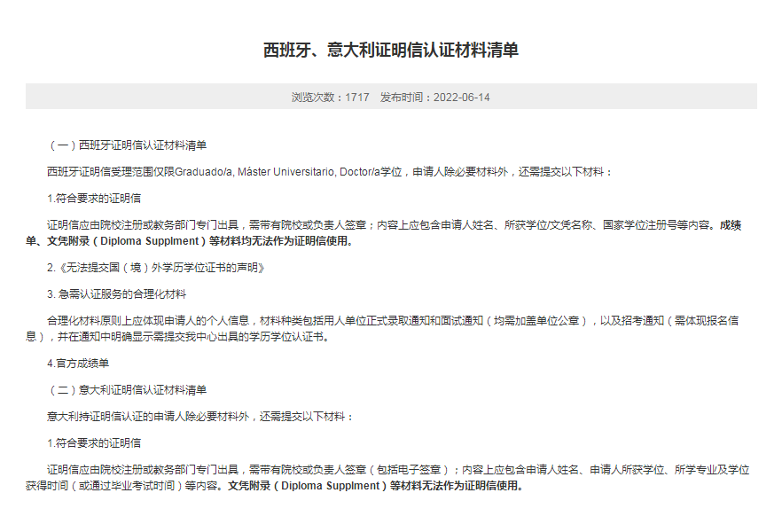Click item 4.官方成绩单
The image size is (782, 532).
click(x=78, y=364)
